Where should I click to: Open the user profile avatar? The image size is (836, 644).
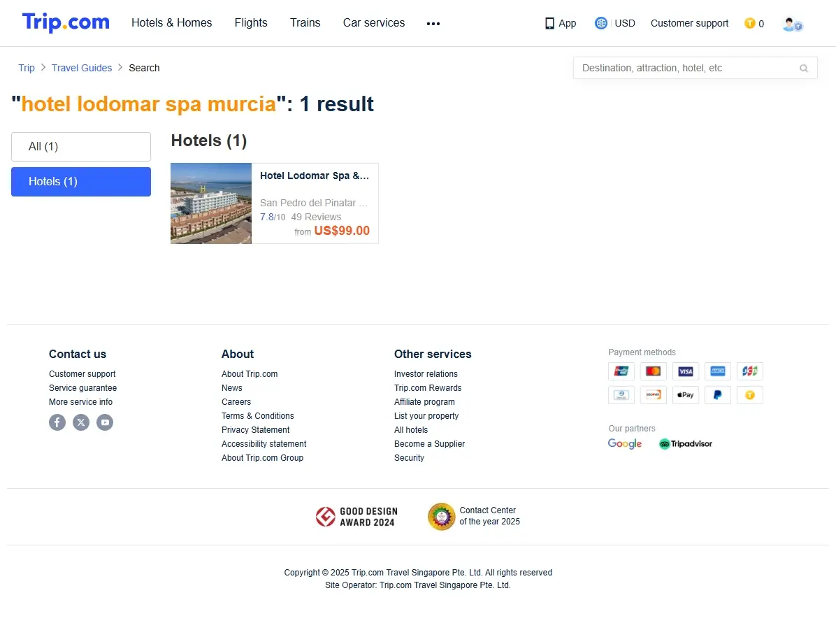[792, 24]
